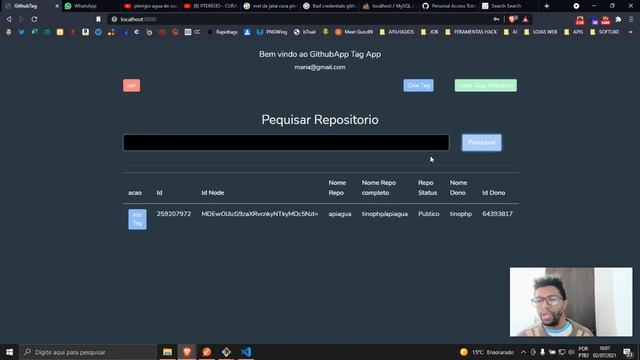
Task: Click the site info icon before localhost
Action: pyautogui.click(x=114, y=19)
